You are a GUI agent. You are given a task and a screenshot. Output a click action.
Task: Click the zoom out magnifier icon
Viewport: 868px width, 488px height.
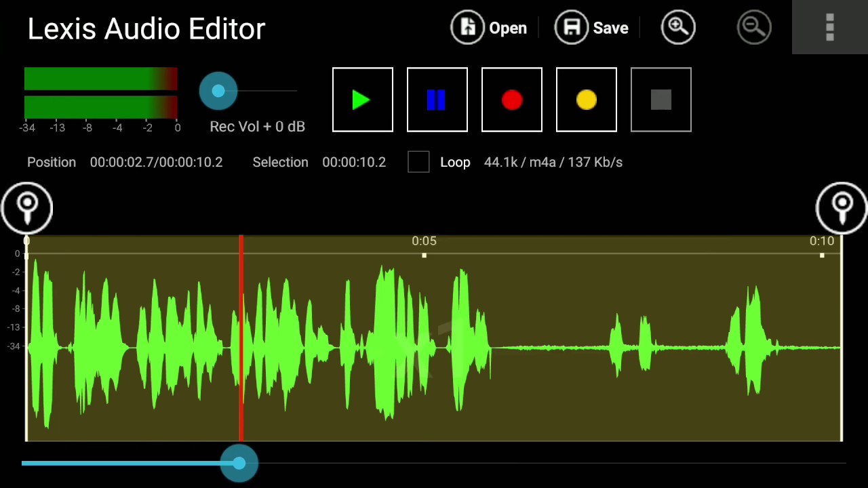(753, 27)
